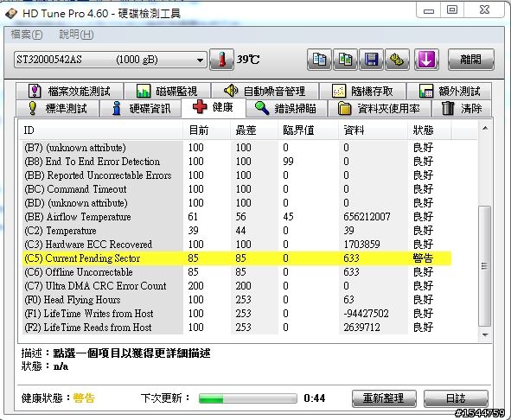
Task: Switch to the 額外測試 tab
Action: pyautogui.click(x=449, y=91)
